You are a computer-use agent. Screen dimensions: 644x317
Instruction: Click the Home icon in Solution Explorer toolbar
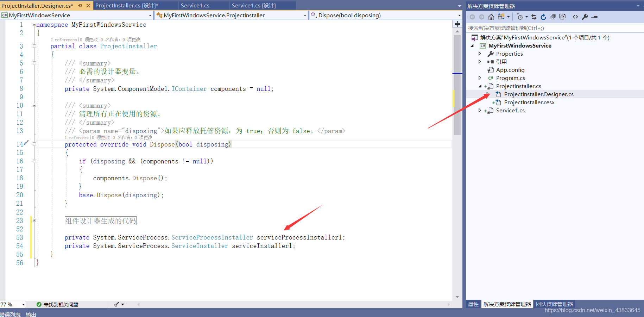pos(491,17)
